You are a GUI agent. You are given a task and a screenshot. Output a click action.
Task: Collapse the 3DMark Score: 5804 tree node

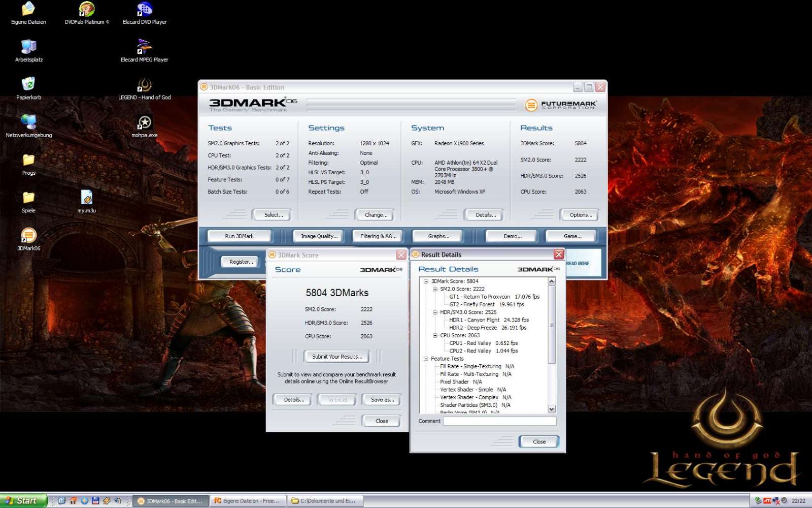426,281
